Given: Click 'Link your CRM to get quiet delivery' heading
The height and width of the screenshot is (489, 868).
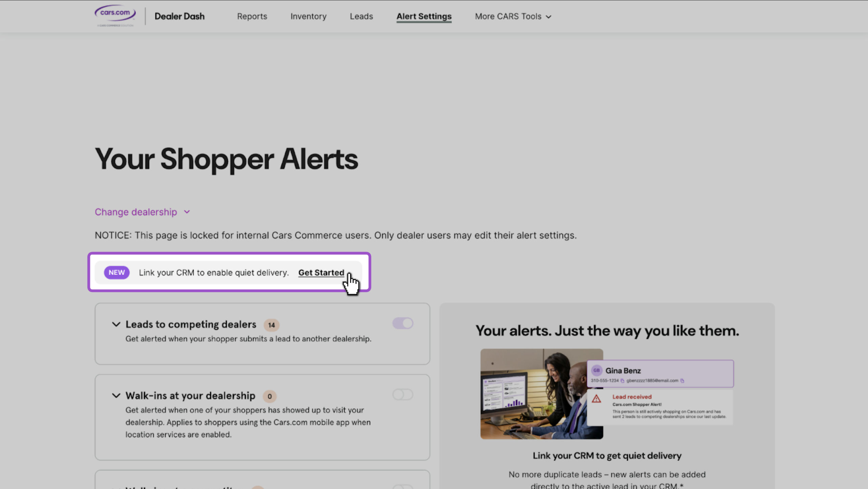Looking at the screenshot, I should pyautogui.click(x=607, y=456).
